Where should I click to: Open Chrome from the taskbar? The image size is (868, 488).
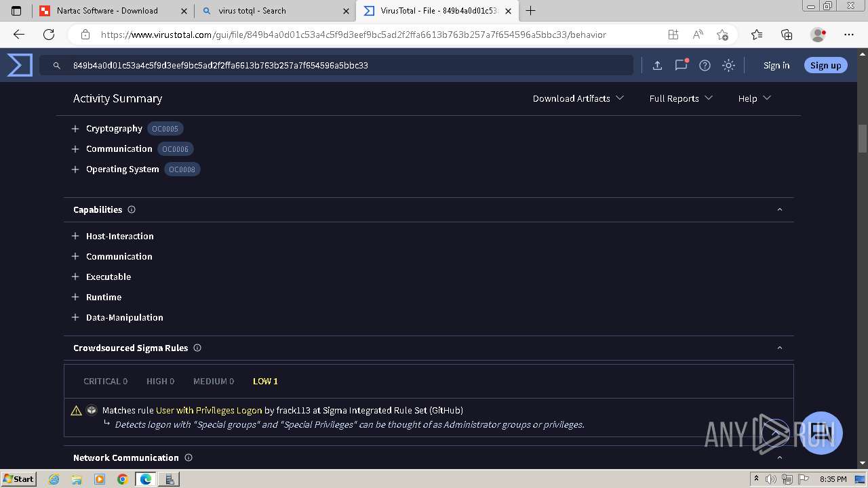tap(122, 479)
